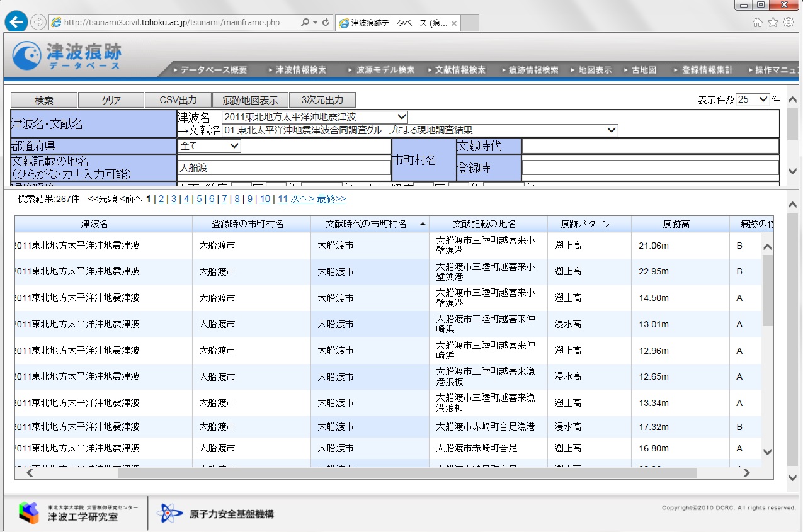Click the 津波工学研究室 logo in footer

click(x=78, y=512)
